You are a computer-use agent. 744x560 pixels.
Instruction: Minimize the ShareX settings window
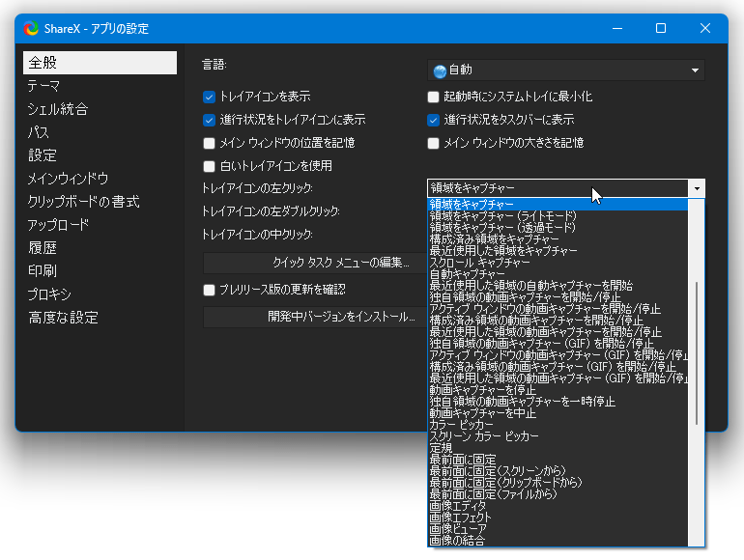[x=616, y=28]
